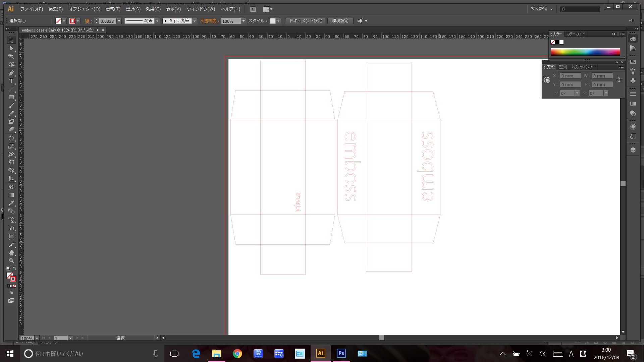Click the X position field in transform panel
644x362 pixels.
[x=571, y=76]
